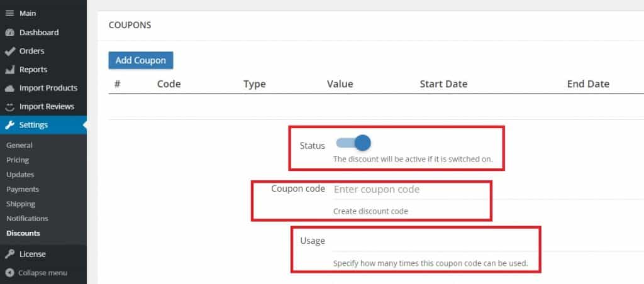
Task: Open the Updates settings link
Action: (20, 175)
